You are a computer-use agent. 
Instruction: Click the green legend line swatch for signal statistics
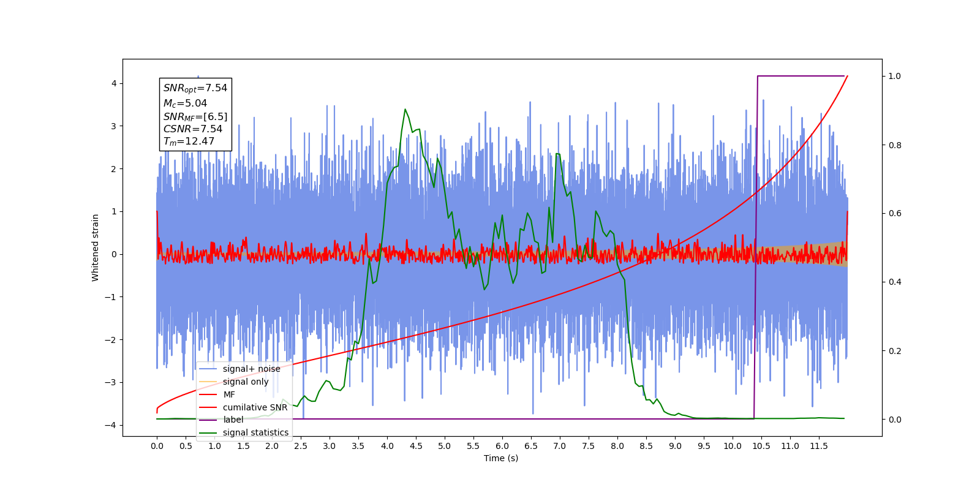208,432
